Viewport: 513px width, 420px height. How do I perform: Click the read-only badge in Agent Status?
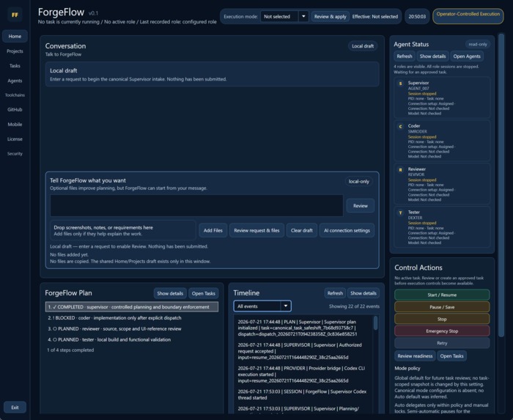(x=477, y=44)
